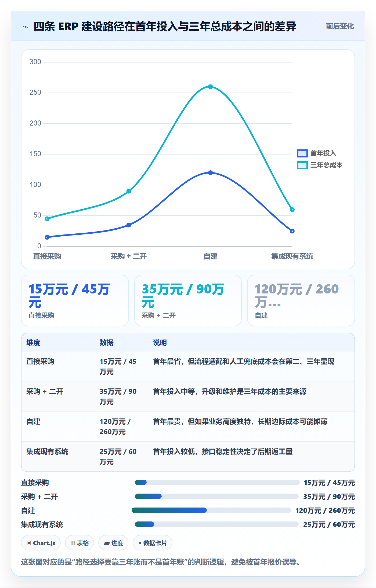Click the table cell 25万元 / 60万元
The height and width of the screenshot is (588, 376).
click(118, 457)
